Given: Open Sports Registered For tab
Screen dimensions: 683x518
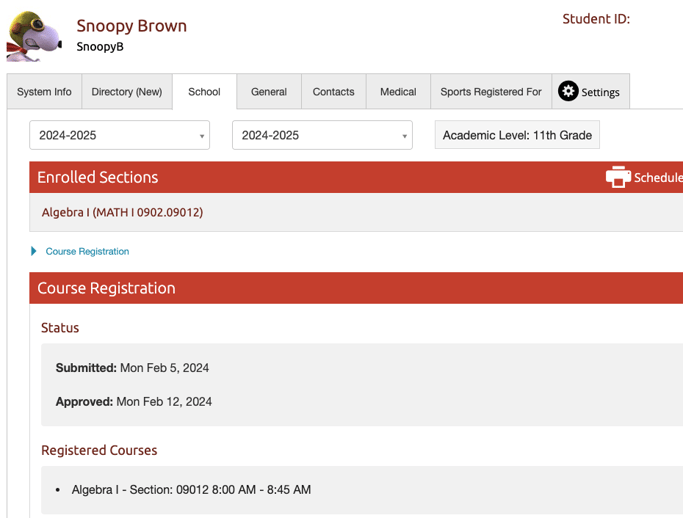Looking at the screenshot, I should 491,92.
